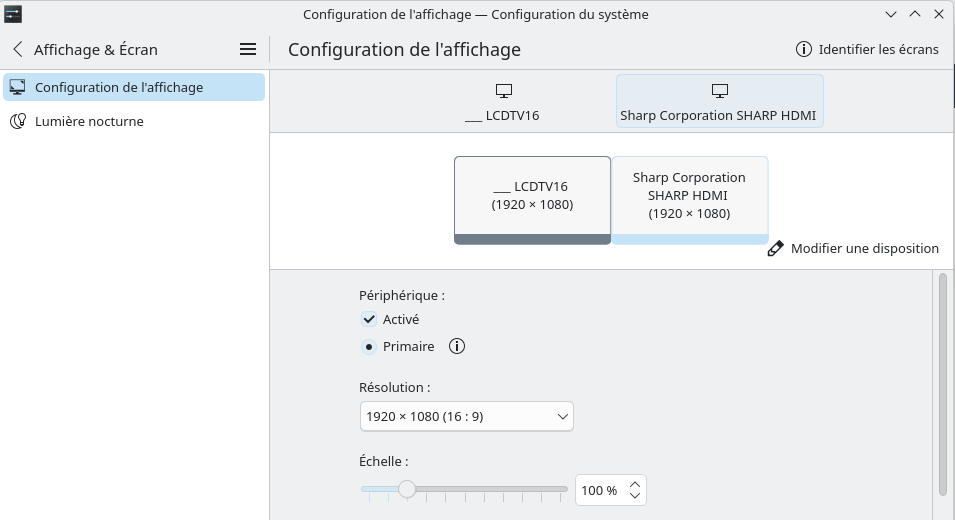955x520 pixels.
Task: Increase the Échelle value with up arrow
Action: point(634,484)
